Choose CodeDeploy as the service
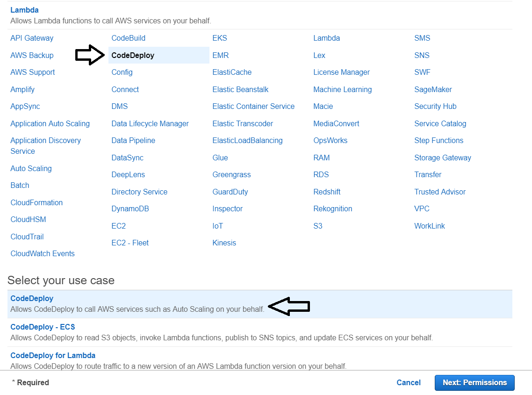Viewport: 532px width, 395px height. coord(133,55)
